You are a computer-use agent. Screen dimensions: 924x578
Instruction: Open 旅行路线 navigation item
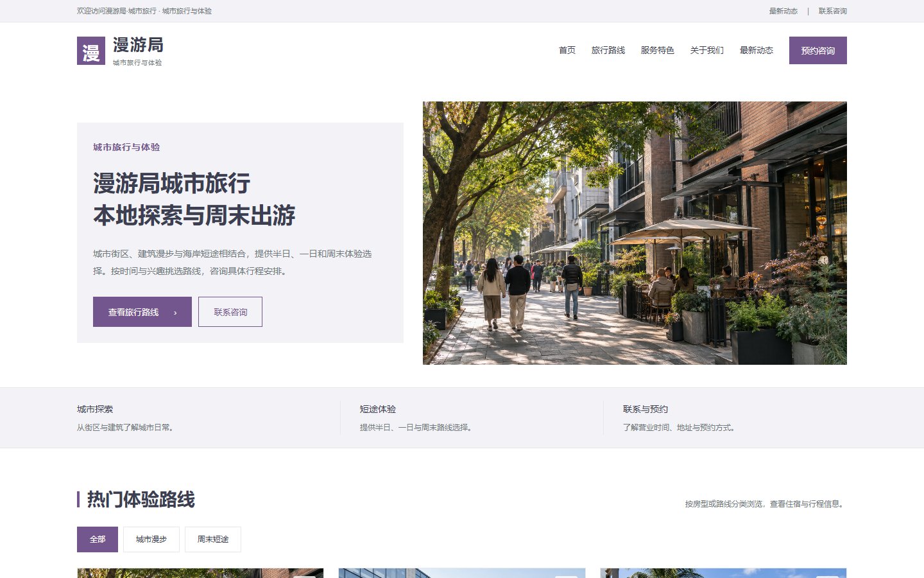coord(608,50)
